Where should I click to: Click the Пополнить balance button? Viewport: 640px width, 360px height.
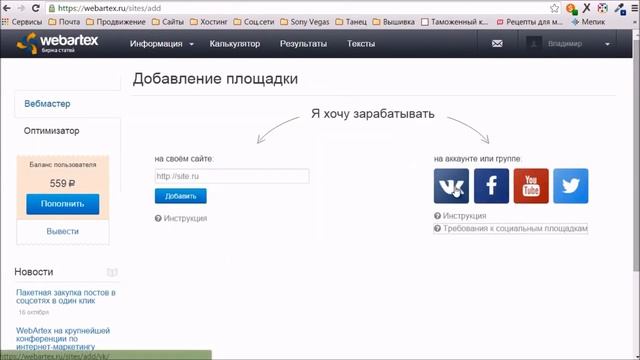click(x=62, y=204)
